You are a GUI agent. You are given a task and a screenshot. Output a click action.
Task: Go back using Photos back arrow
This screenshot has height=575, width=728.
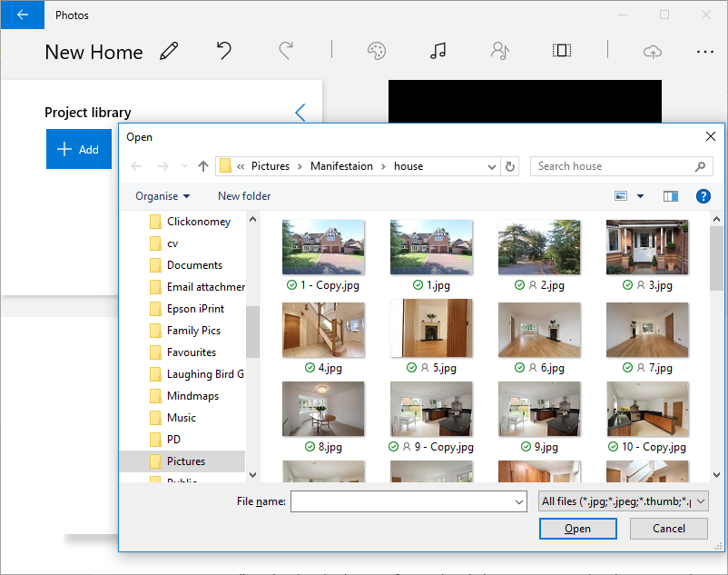coord(23,15)
